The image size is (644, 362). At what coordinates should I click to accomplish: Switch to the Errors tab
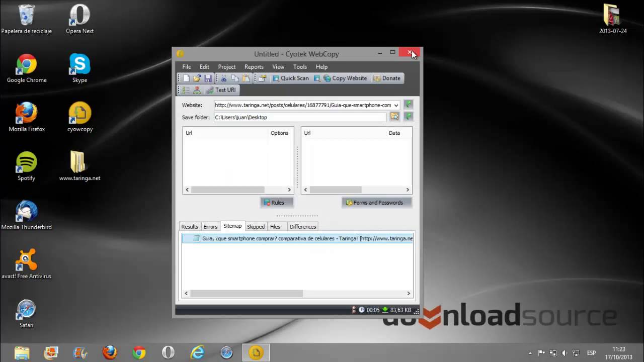[x=210, y=227]
